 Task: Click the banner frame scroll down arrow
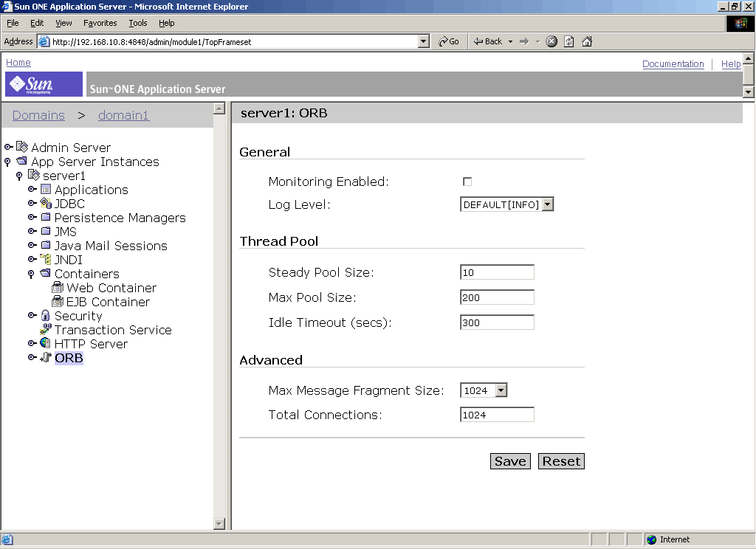tap(749, 91)
